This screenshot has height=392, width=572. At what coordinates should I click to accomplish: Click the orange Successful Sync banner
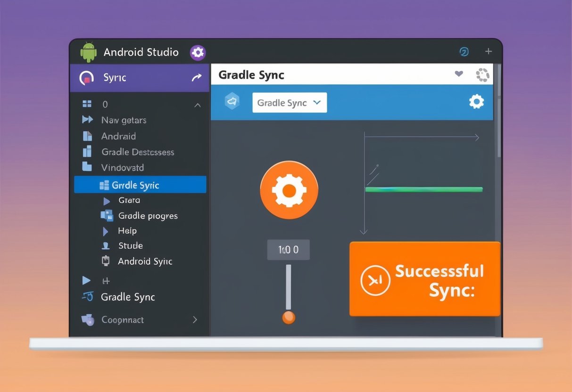pyautogui.click(x=425, y=279)
